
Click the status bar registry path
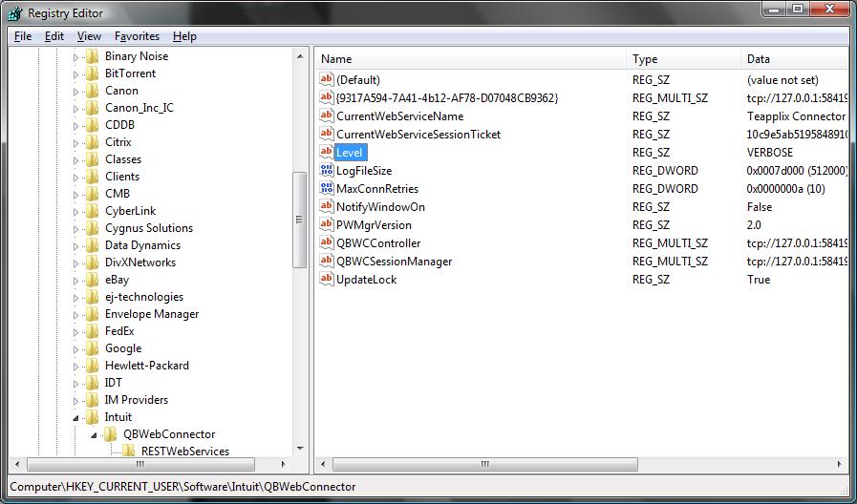[182, 487]
